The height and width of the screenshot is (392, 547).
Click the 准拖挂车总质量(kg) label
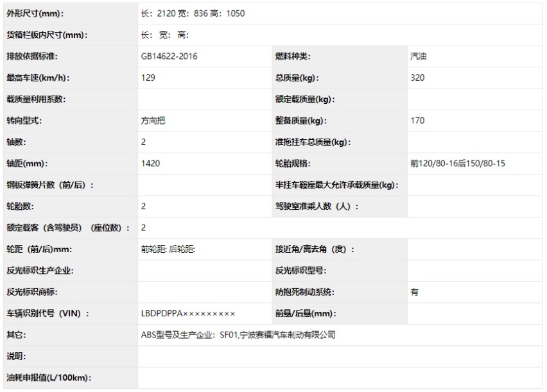[313, 142]
